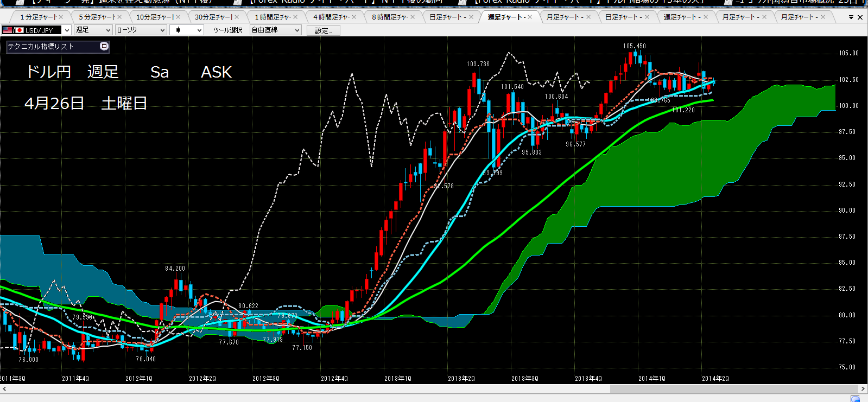Click the 84.200 price label
The image size is (868, 402).
175,269
